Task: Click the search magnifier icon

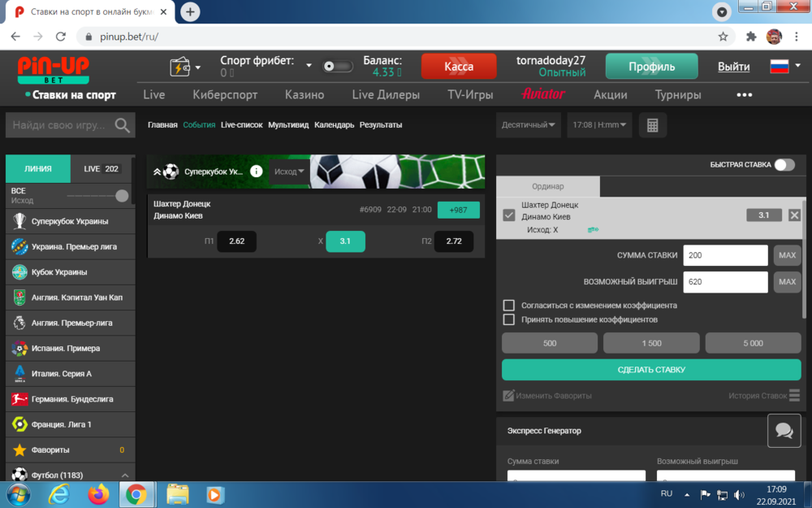Action: (x=123, y=125)
